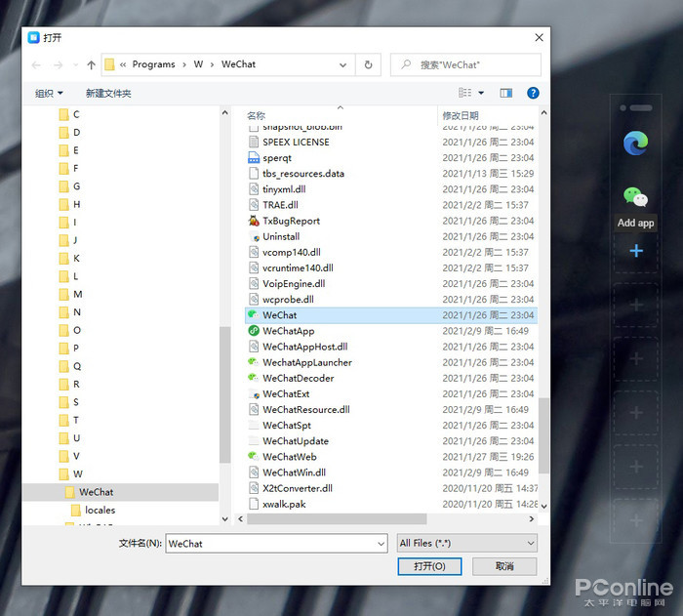Click the file list vertical scrollbar thumb

(x=543, y=435)
